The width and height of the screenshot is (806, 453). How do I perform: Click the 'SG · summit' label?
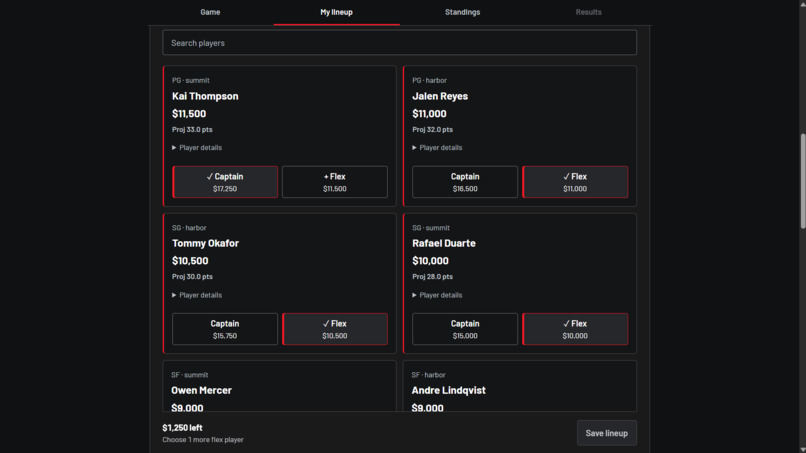(x=431, y=228)
